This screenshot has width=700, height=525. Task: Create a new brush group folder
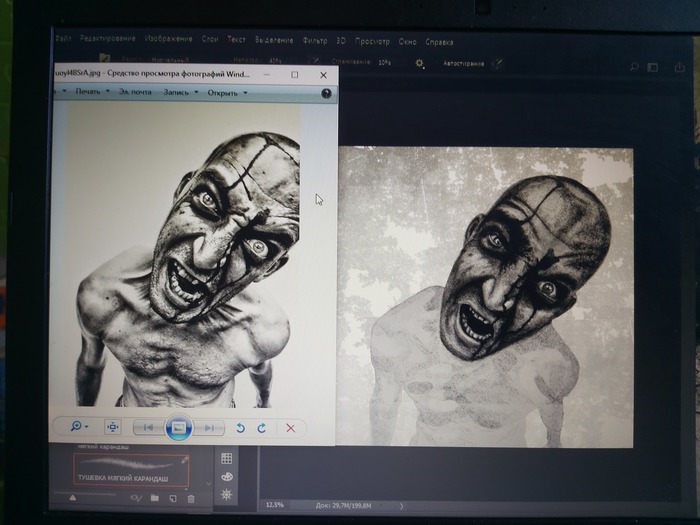click(x=155, y=497)
